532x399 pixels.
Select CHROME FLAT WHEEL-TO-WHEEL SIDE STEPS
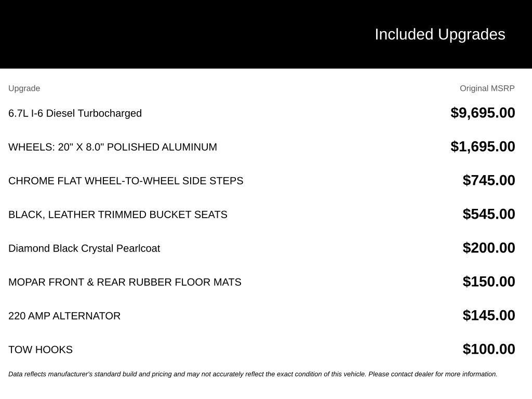(x=126, y=181)
